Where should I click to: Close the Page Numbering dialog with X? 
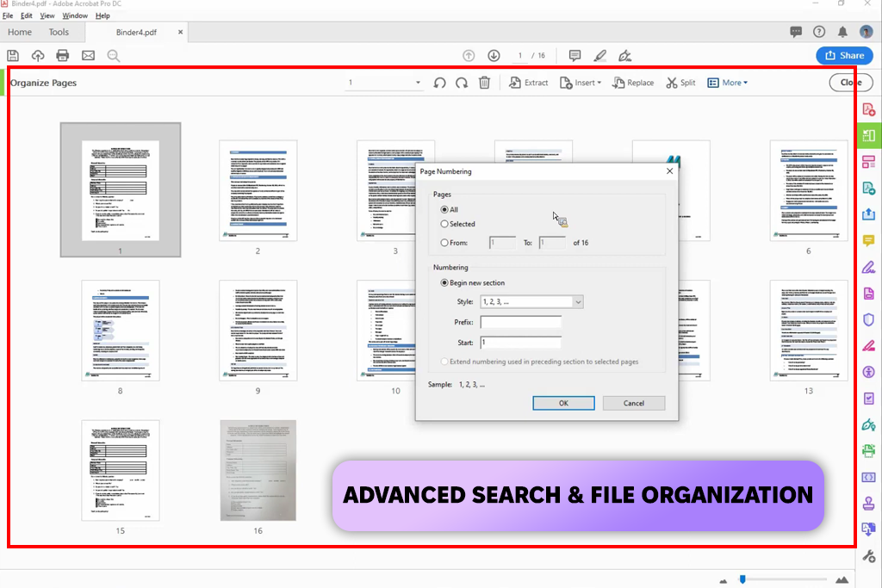point(669,171)
